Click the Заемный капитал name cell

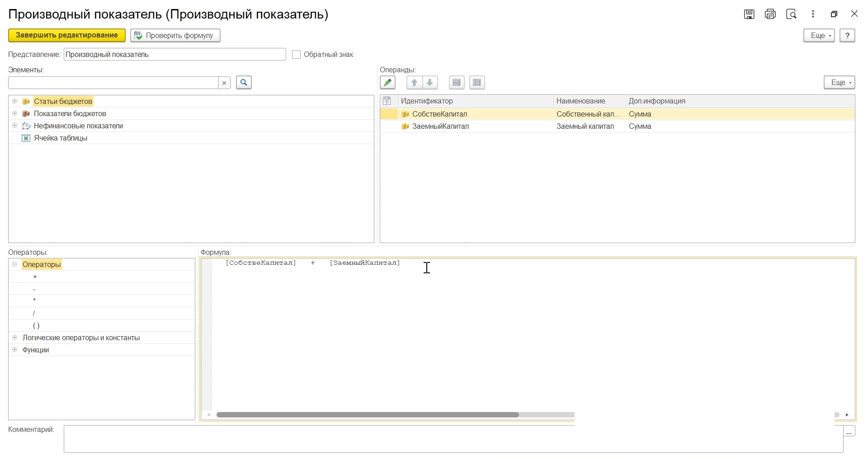pyautogui.click(x=590, y=126)
